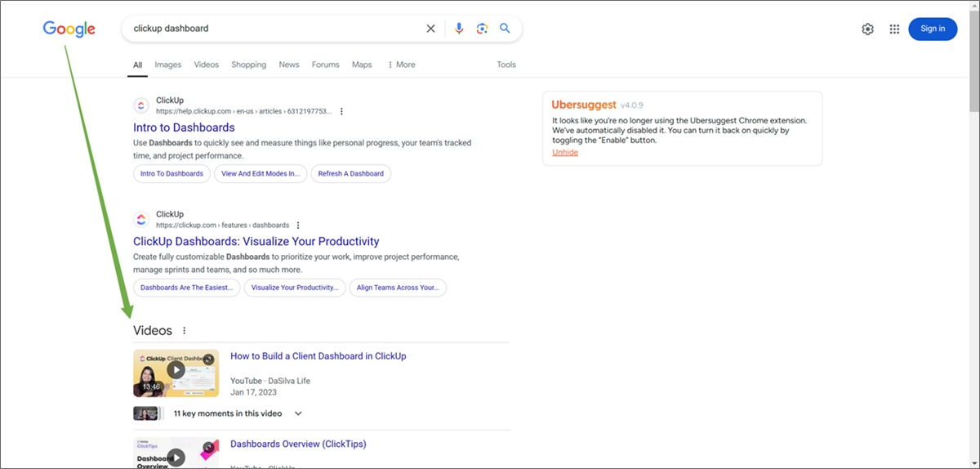The height and width of the screenshot is (469, 980).
Task: Click the Google logo
Action: coord(69,29)
